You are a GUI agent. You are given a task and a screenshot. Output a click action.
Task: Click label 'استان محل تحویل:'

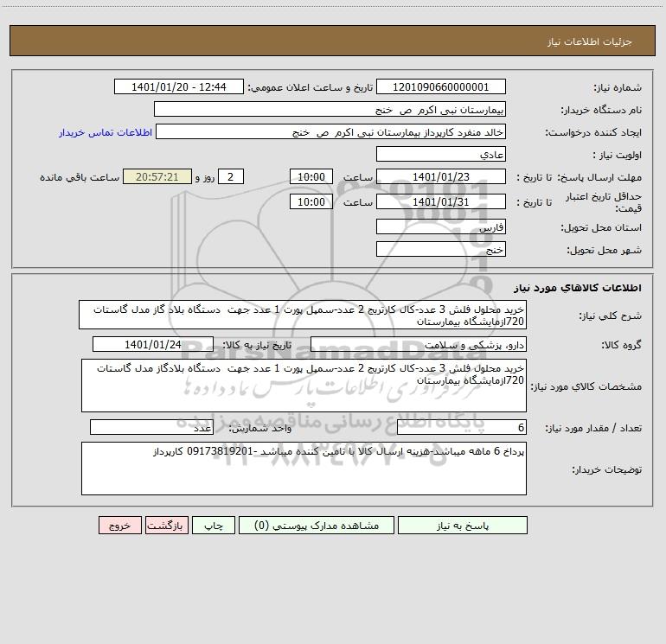point(601,228)
